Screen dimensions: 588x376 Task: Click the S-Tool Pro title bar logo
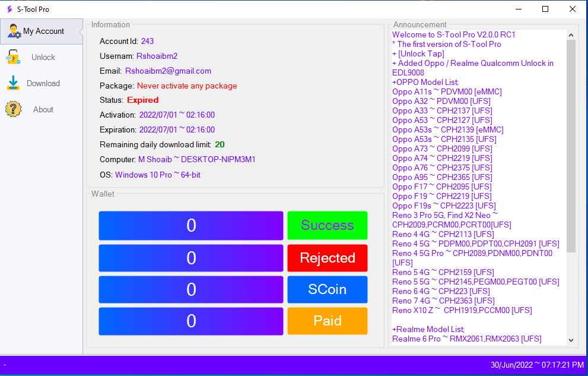tap(9, 10)
